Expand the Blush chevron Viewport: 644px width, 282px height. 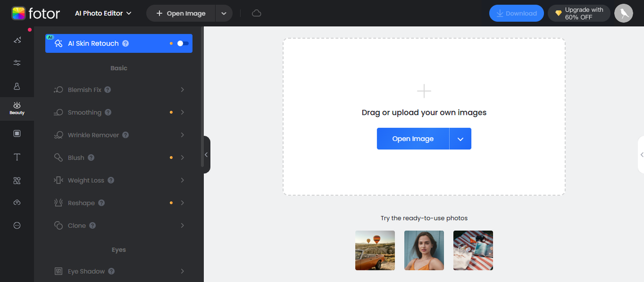pos(182,158)
